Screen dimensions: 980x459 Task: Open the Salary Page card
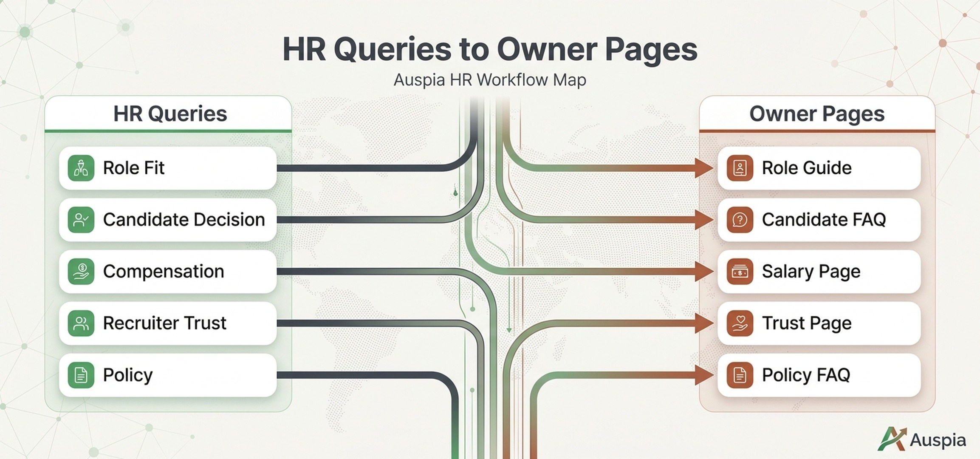pos(819,272)
